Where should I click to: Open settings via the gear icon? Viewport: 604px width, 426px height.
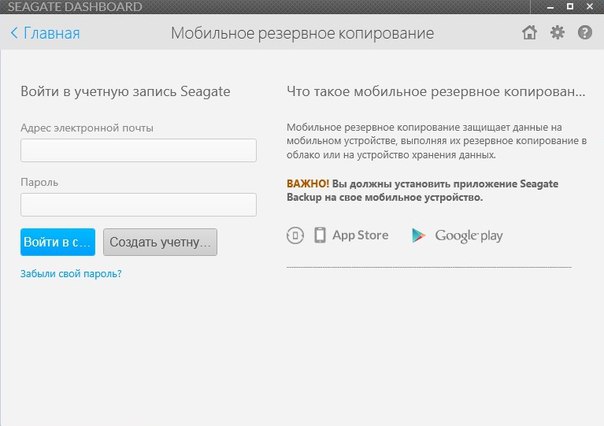click(557, 33)
